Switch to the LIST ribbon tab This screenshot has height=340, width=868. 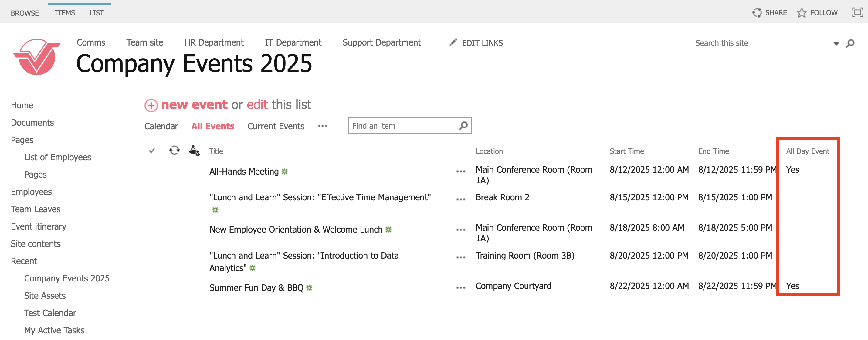pos(97,13)
